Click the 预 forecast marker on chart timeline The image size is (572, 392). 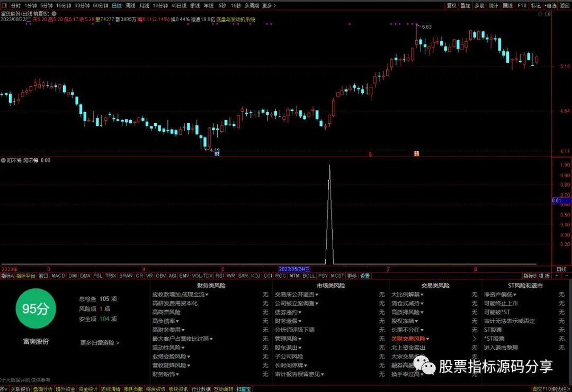pos(416,154)
